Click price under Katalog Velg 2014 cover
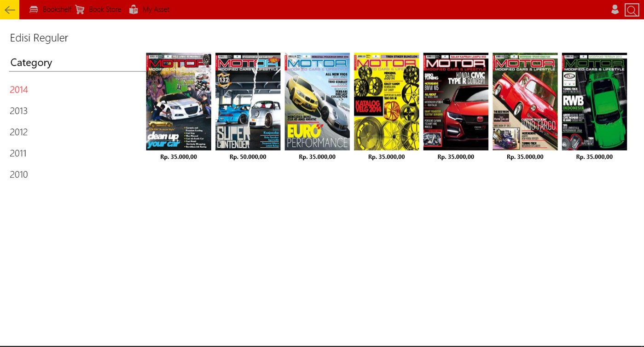The image size is (644, 347). (x=387, y=157)
